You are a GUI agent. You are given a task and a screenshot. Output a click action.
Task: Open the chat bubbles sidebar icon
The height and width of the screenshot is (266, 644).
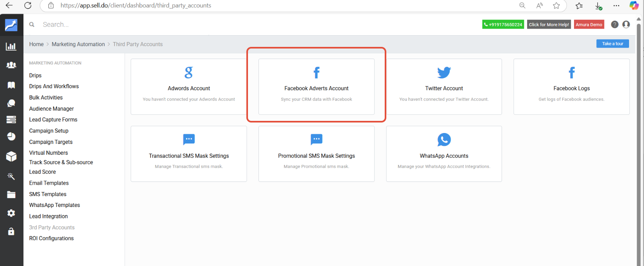(x=11, y=103)
